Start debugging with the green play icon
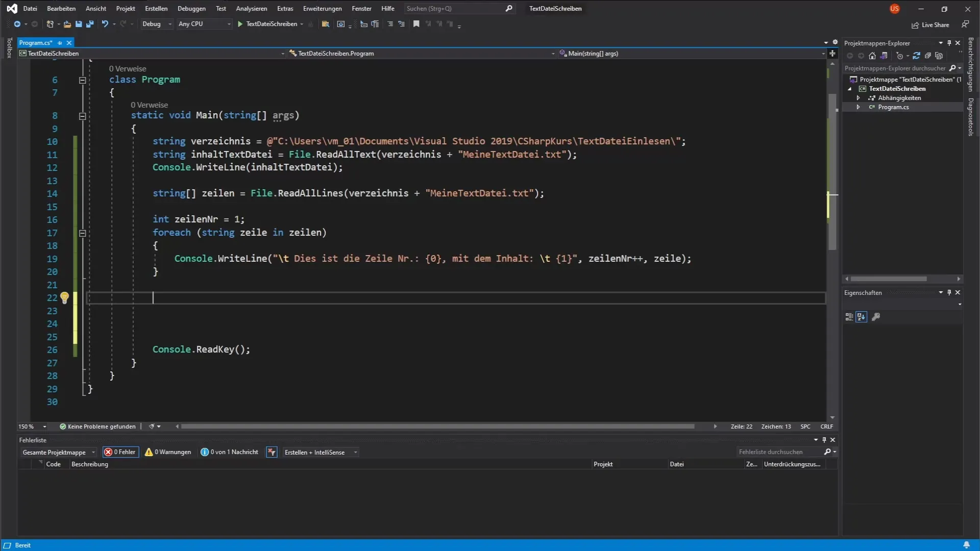 (240, 24)
